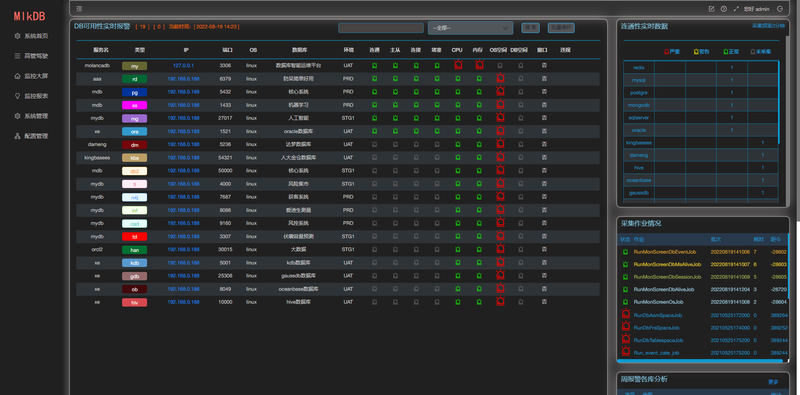
Task: Open 系统管理 in the sidebar
Action: click(31, 116)
